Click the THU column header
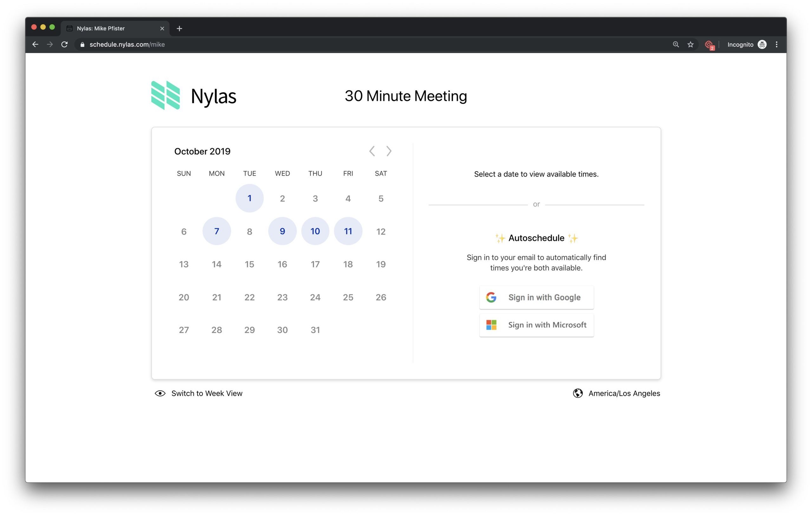This screenshot has height=516, width=812. point(315,173)
